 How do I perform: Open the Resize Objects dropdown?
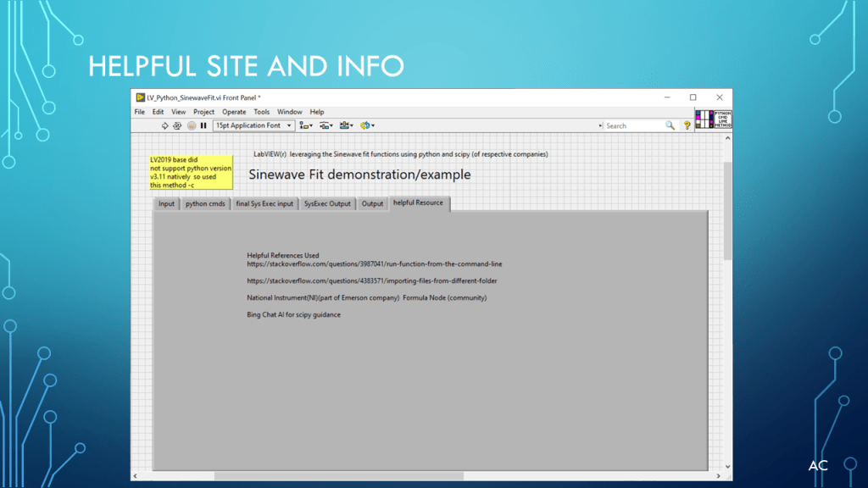346,125
